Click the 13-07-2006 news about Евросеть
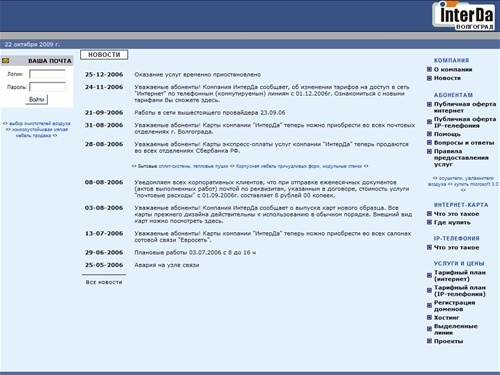500x375 pixels. tap(273, 237)
